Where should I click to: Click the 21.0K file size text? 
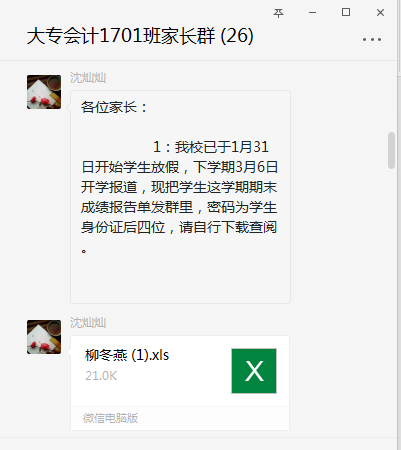pyautogui.click(x=101, y=376)
